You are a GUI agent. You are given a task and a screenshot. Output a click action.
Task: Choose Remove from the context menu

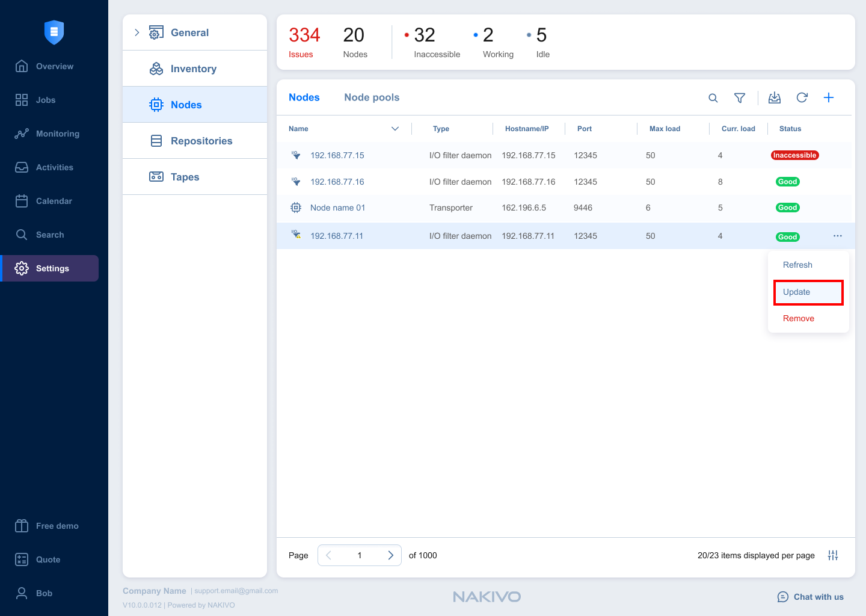[799, 319]
